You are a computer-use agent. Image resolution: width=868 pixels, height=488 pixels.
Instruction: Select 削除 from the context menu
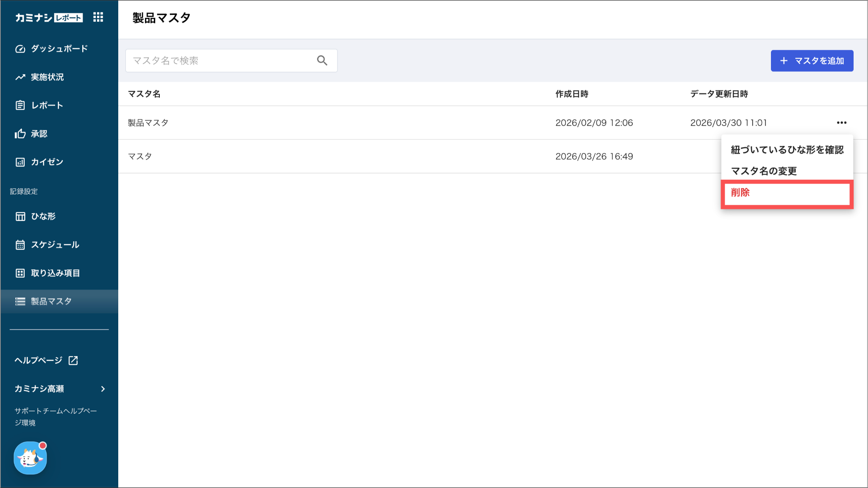[787, 193]
